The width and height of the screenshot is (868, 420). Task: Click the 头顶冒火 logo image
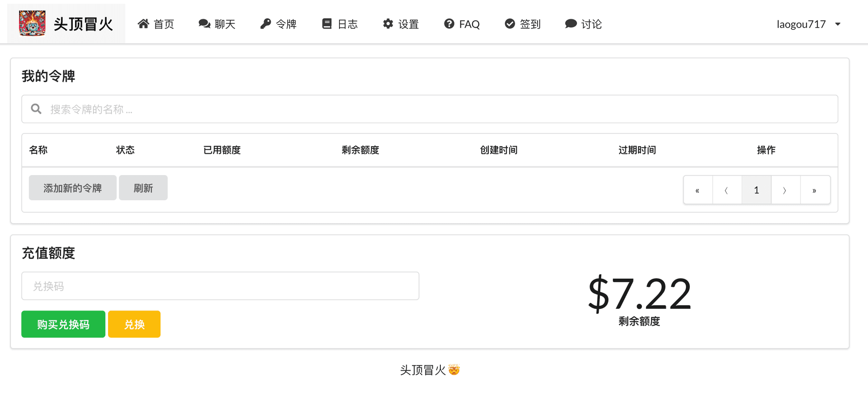click(x=32, y=23)
